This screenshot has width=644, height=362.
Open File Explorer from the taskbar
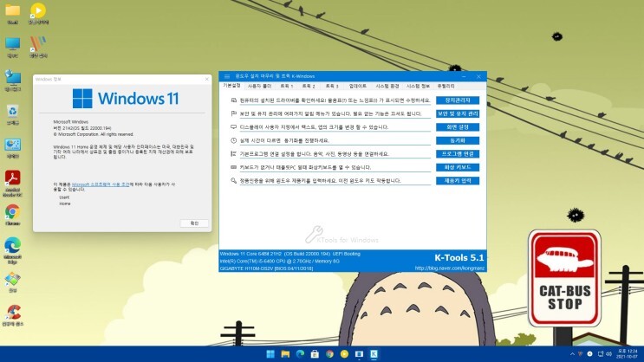(285, 354)
